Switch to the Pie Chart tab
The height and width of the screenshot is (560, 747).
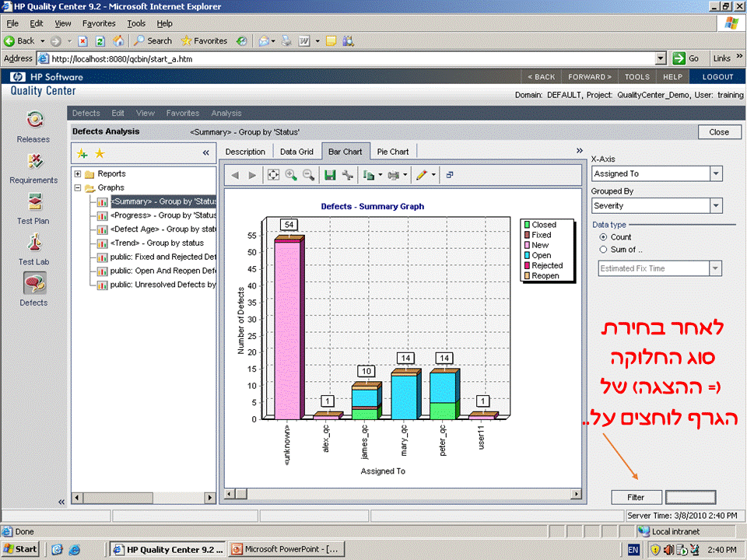pos(393,152)
